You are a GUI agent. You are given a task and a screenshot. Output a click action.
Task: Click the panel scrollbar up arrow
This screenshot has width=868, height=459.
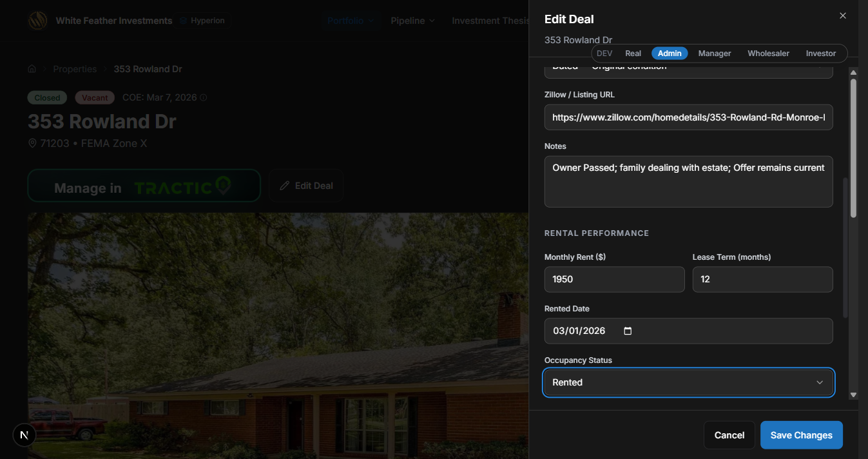pyautogui.click(x=853, y=72)
